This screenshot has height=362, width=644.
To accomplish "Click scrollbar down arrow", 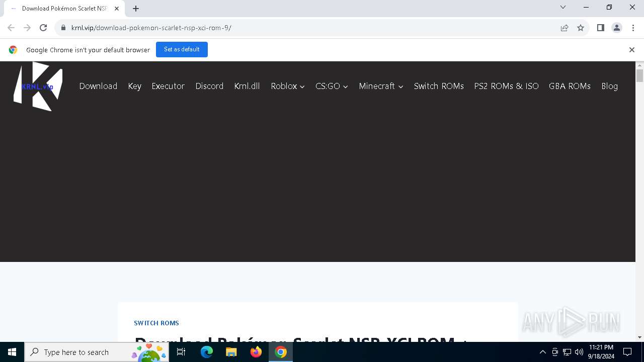I will click(639, 337).
